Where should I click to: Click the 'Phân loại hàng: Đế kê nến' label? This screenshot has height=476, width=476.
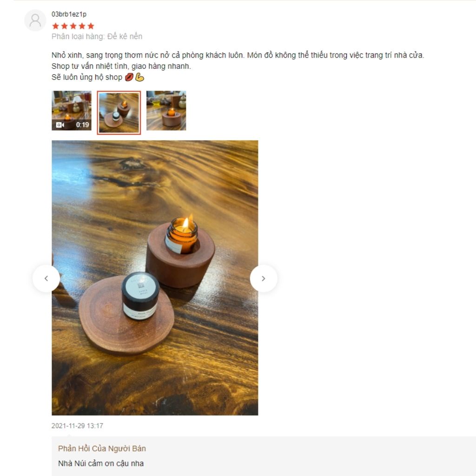[97, 36]
